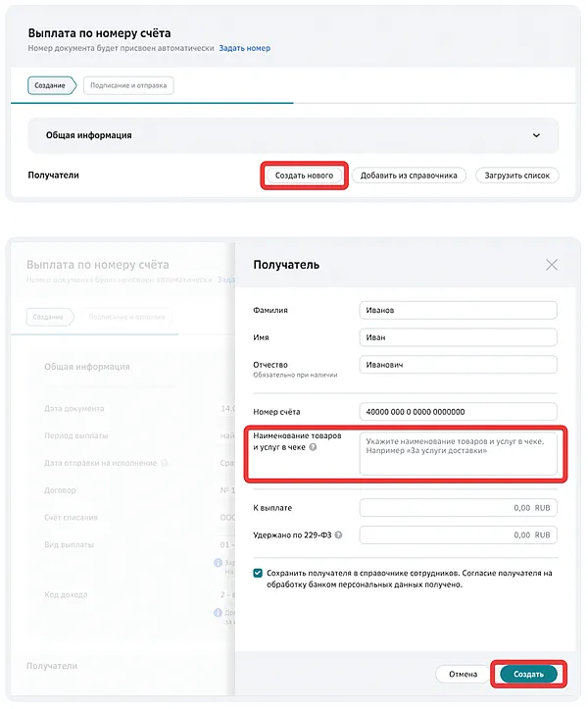Click info icon under Вид выплаты
The width and height of the screenshot is (588, 709).
(219, 563)
